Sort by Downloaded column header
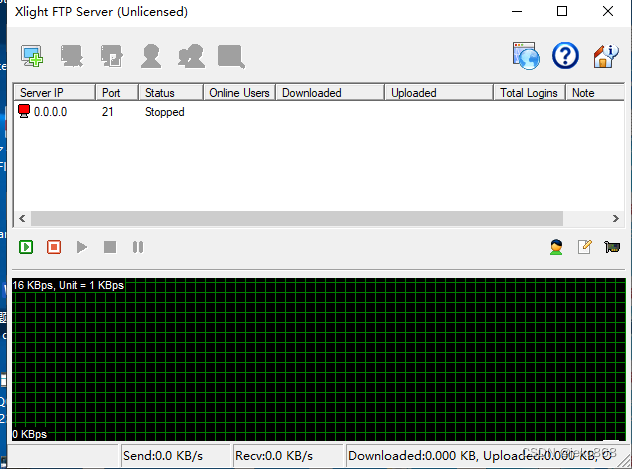The height and width of the screenshot is (469, 632). 330,93
